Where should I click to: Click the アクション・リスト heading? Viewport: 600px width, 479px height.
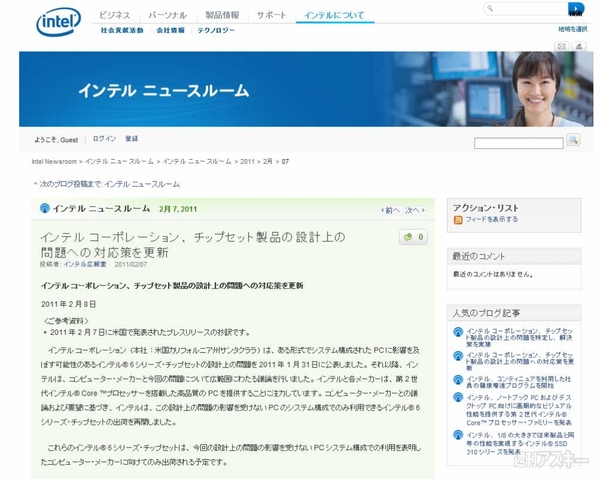(486, 208)
